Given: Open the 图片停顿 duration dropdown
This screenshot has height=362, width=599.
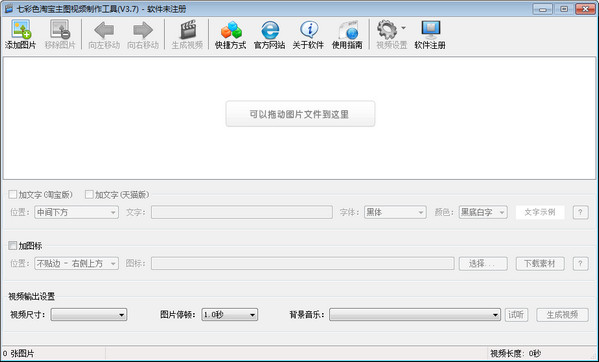Looking at the screenshot, I should pos(230,315).
